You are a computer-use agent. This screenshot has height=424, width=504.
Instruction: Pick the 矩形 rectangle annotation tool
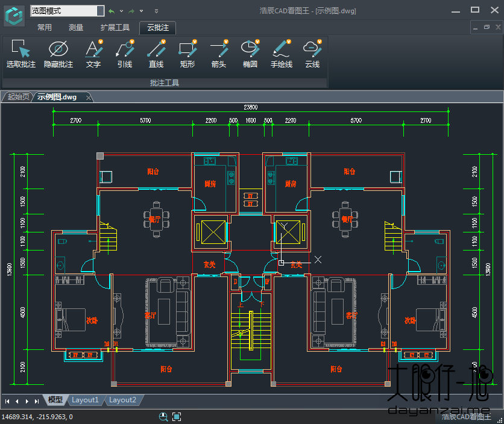(187, 54)
